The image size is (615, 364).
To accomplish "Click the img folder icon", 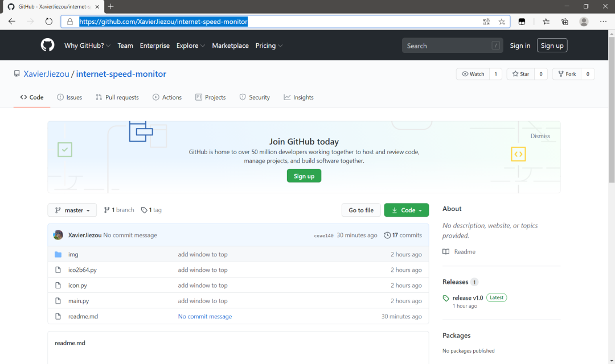I will pyautogui.click(x=58, y=254).
